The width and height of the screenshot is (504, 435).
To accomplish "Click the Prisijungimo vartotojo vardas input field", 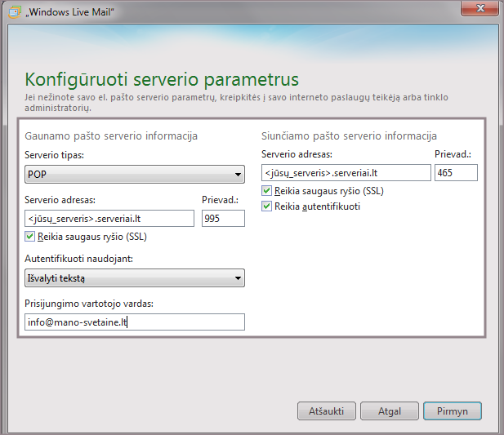I will 135,322.
